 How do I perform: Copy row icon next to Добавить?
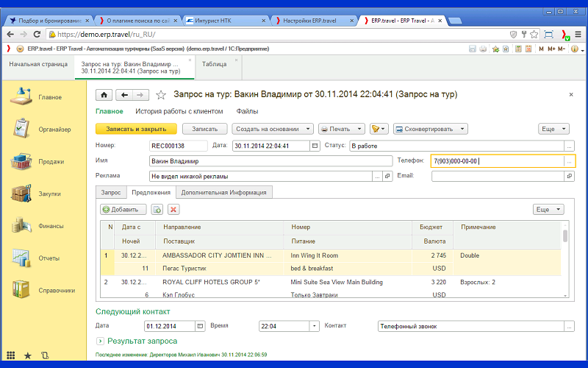(157, 210)
